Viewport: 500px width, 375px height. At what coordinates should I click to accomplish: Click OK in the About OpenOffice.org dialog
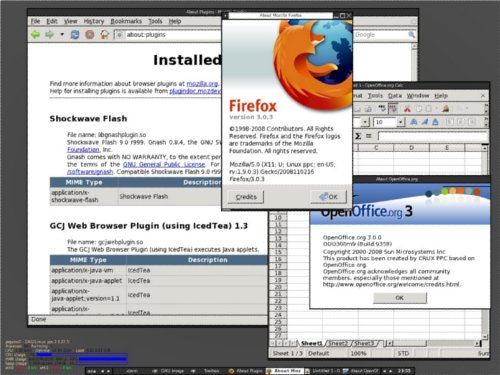click(400, 298)
